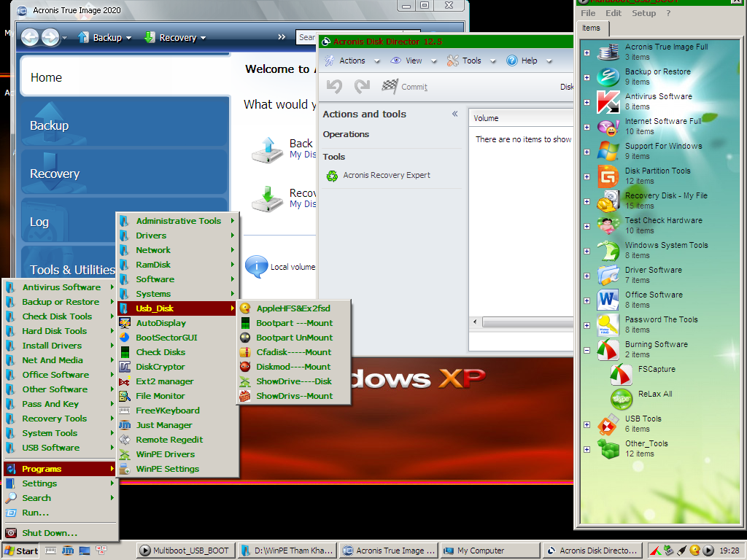Select Bootpart ---Mount in the submenu
Viewport: 747px width, 560px height.
point(293,323)
